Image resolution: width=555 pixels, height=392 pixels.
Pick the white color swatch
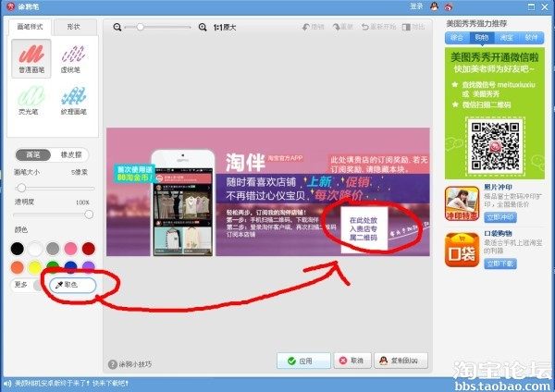pyautogui.click(x=35, y=249)
